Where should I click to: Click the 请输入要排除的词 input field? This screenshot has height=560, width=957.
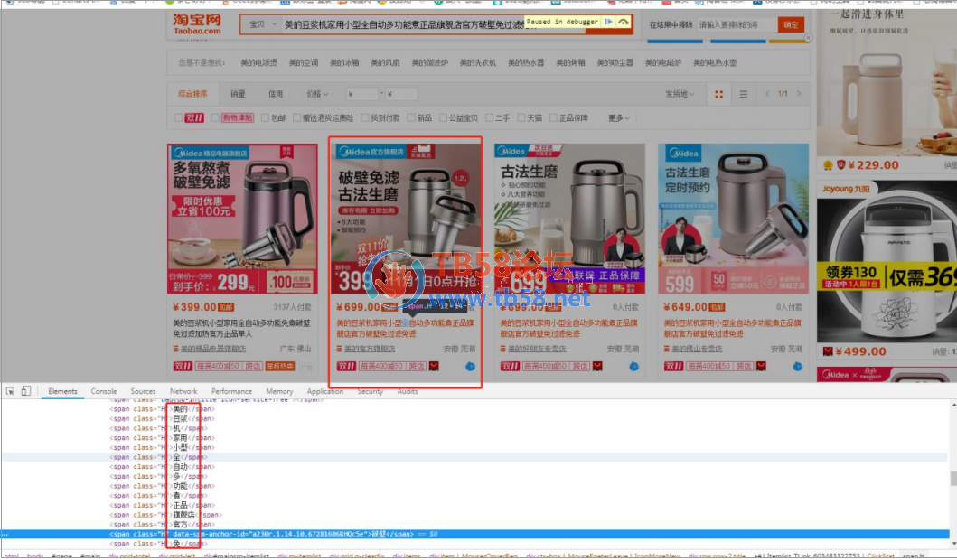click(737, 24)
